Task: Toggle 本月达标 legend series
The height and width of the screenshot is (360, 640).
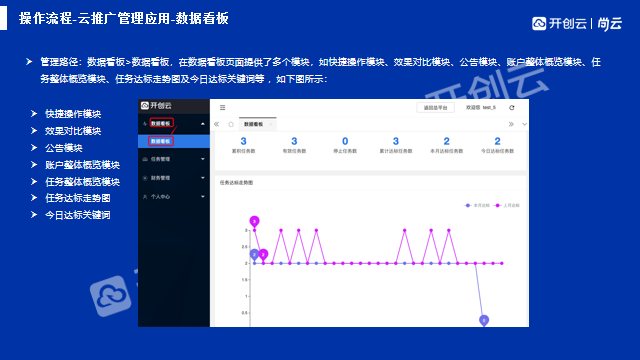Action: pos(477,205)
